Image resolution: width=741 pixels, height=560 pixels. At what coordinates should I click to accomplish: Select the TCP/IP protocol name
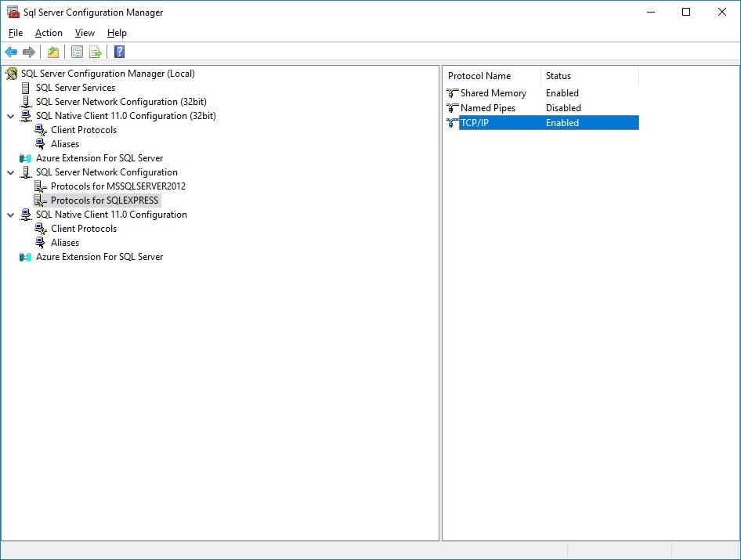pyautogui.click(x=475, y=123)
